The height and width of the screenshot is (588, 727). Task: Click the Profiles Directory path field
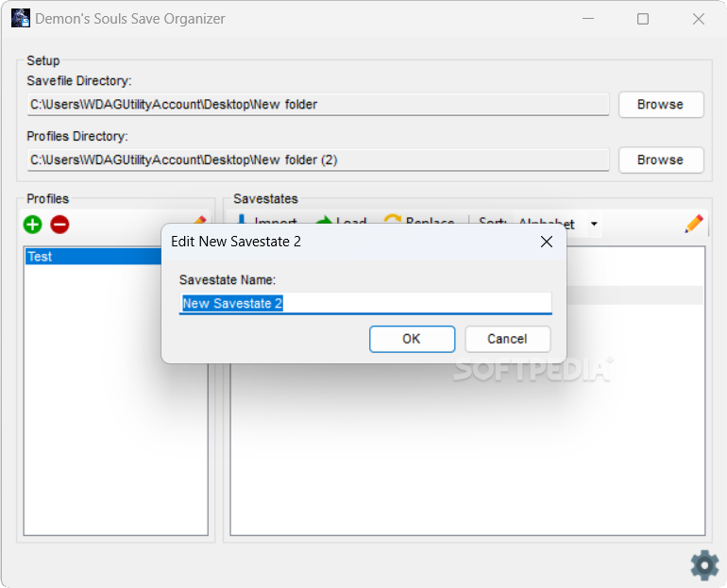(318, 160)
